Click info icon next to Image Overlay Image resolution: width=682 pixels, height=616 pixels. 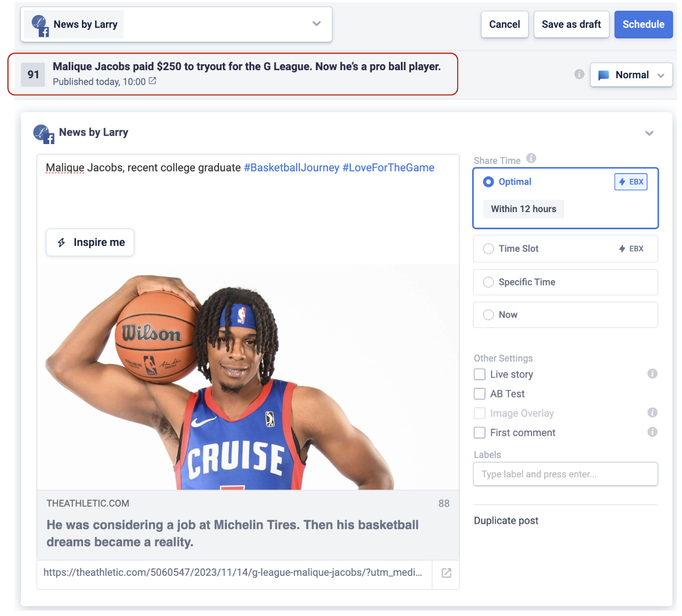point(652,412)
